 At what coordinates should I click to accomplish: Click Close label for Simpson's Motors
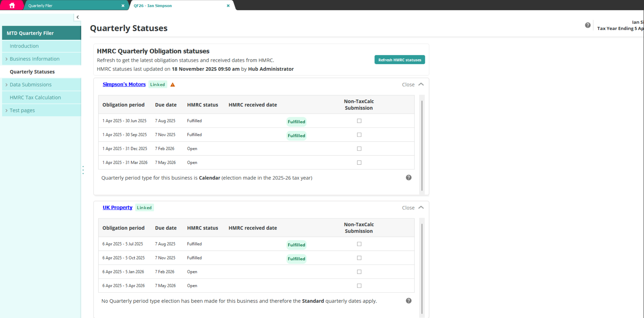(408, 85)
